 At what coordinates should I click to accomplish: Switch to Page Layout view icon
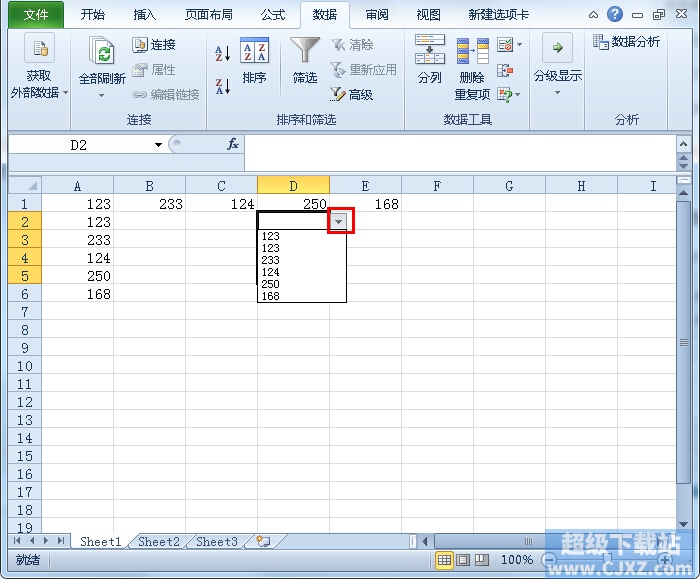pos(463,559)
